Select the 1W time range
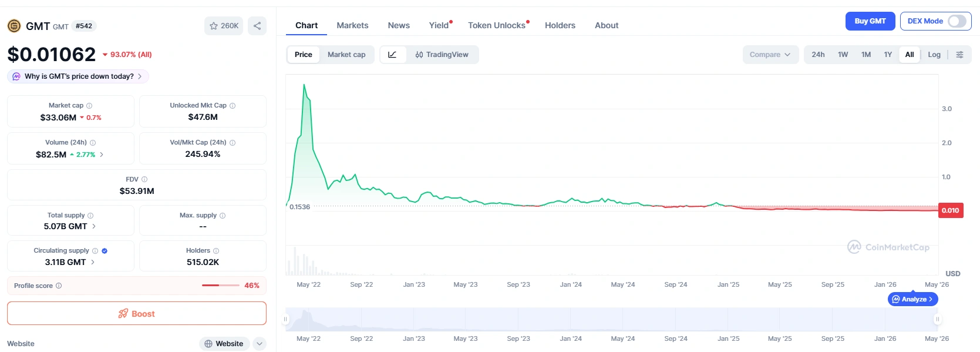 coord(843,55)
